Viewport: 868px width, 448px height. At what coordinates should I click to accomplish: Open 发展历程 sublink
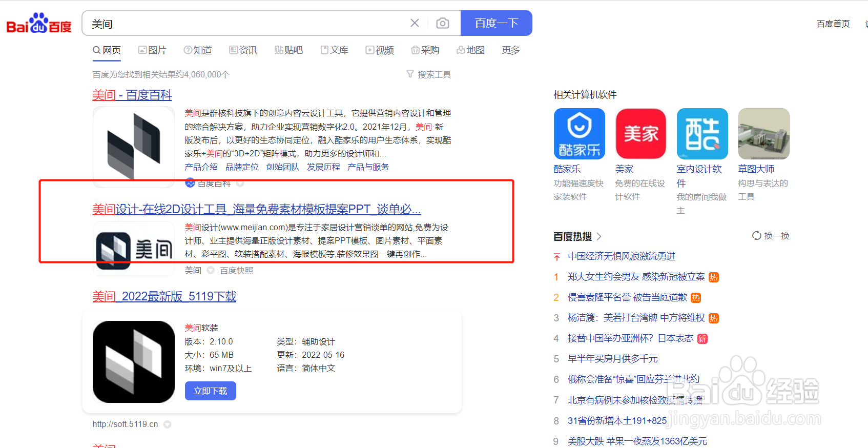pyautogui.click(x=323, y=167)
